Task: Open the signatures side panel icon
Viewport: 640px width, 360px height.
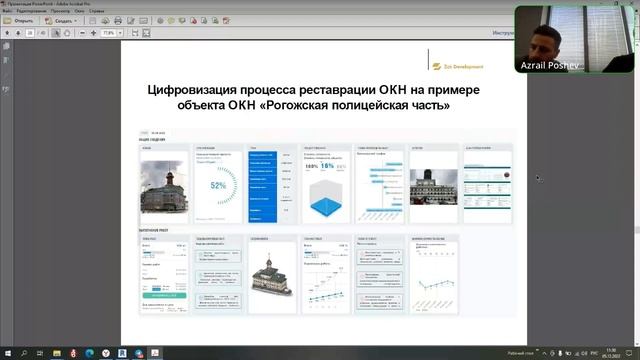Action: pyautogui.click(x=6, y=89)
